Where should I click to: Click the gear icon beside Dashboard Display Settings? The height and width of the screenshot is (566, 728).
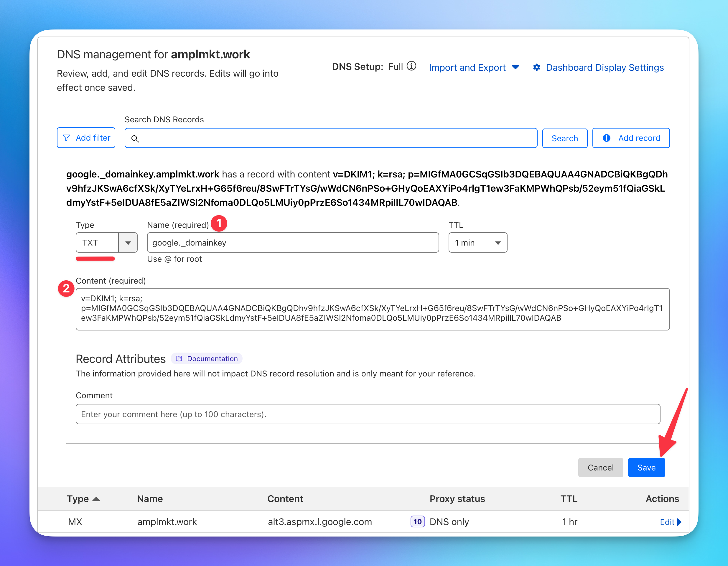pos(536,67)
